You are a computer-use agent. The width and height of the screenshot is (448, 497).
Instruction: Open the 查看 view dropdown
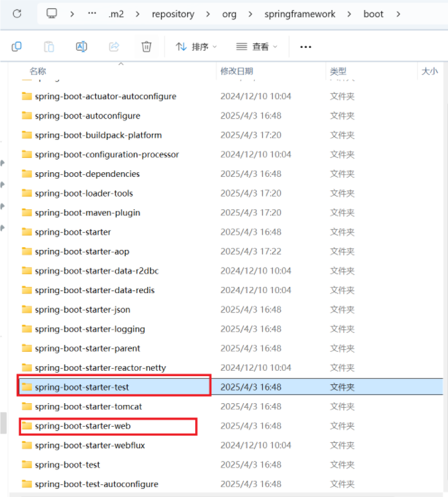point(257,47)
